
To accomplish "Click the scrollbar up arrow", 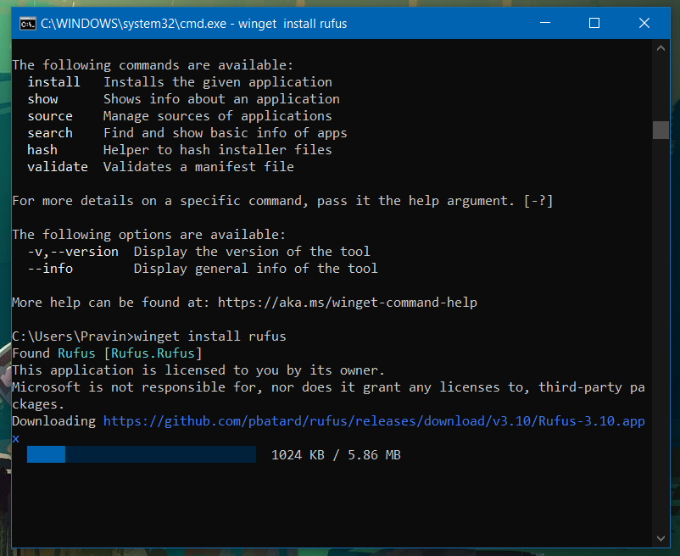I will click(x=660, y=49).
